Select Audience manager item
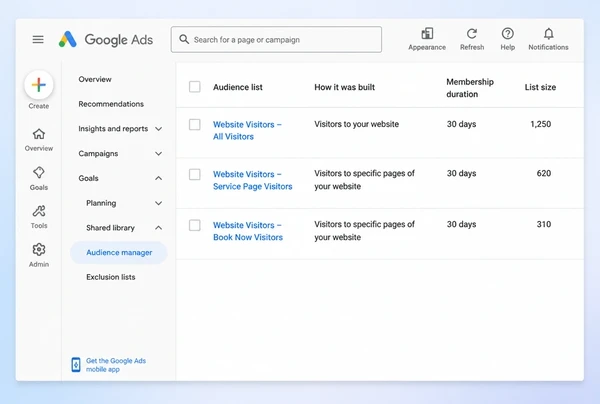This screenshot has height=404, width=600. [x=119, y=252]
